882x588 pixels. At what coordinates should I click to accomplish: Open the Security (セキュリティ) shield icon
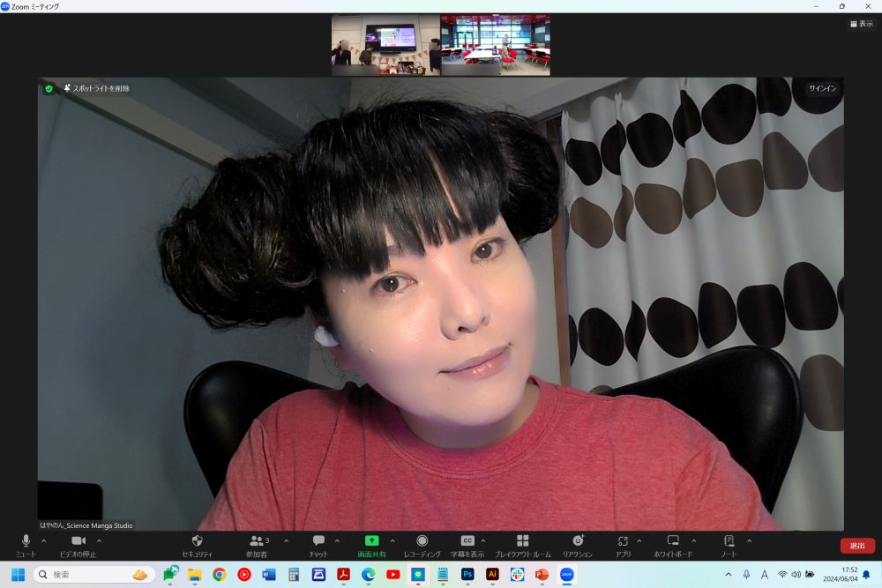click(x=197, y=541)
